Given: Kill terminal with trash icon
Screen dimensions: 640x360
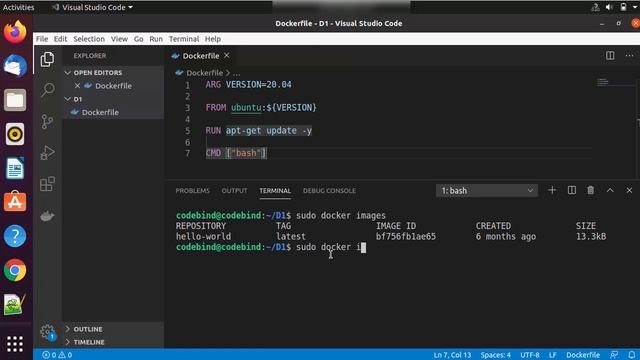Looking at the screenshot, I should click(x=590, y=190).
